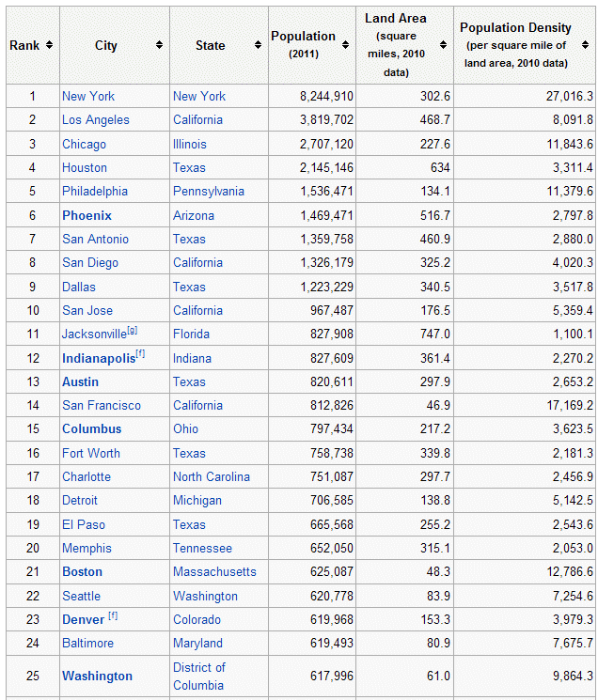Open the Massachusetts state link
The width and height of the screenshot is (598, 700).
tap(214, 572)
